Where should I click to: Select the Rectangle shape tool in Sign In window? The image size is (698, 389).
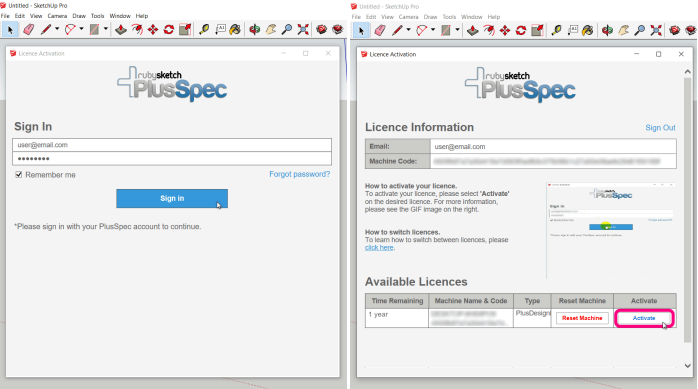(x=94, y=30)
